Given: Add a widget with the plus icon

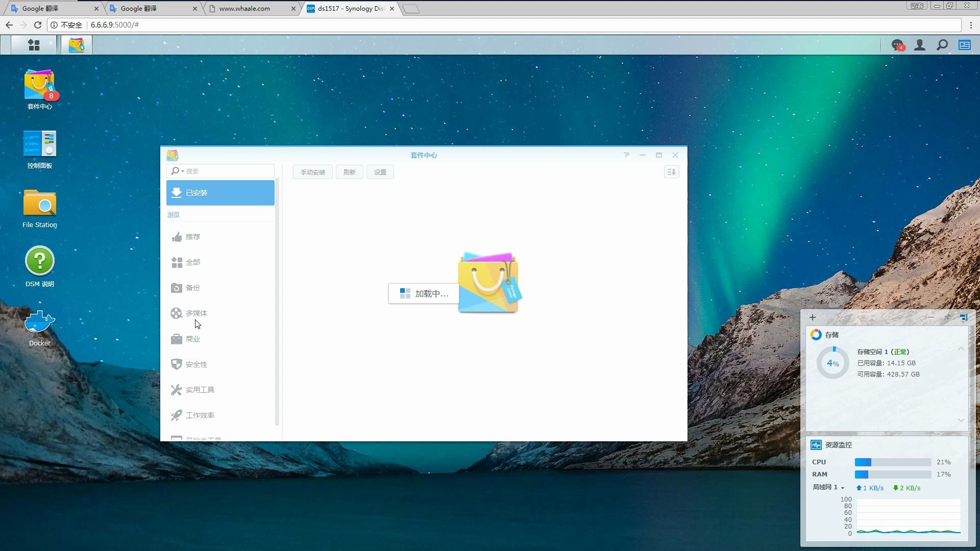Looking at the screenshot, I should pyautogui.click(x=813, y=317).
